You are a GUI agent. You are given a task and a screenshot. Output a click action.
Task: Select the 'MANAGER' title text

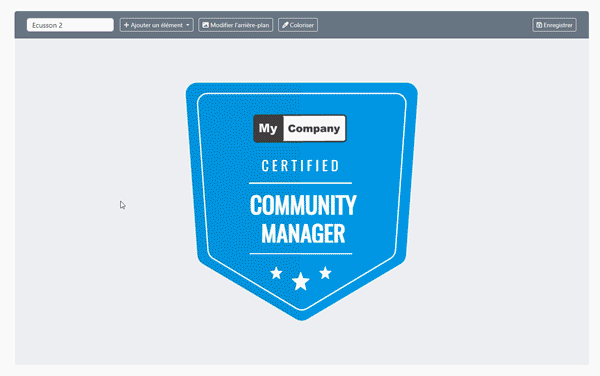303,234
